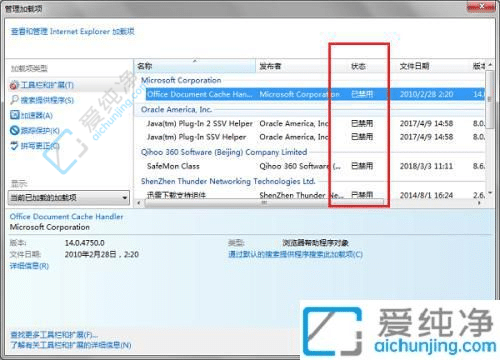This screenshot has width=500, height=360.
Task: Select the Java(tm) Plug-In 2 SSV Helper row
Action: [x=315, y=124]
